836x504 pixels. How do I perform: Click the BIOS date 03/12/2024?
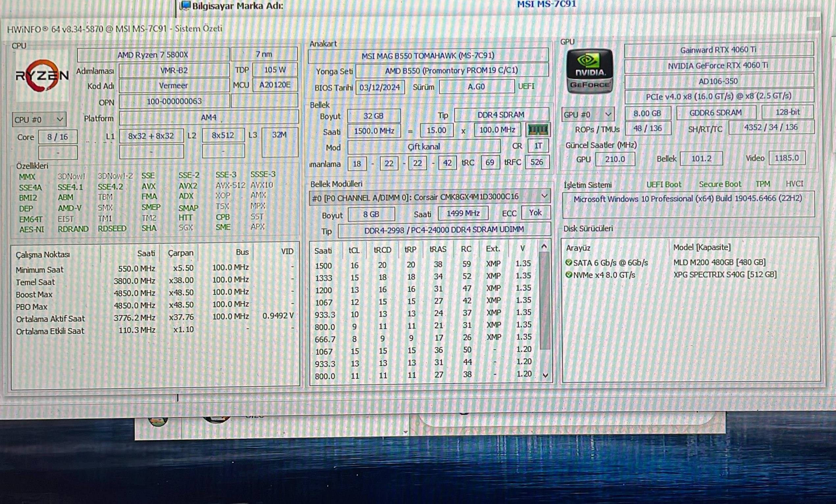pos(380,87)
